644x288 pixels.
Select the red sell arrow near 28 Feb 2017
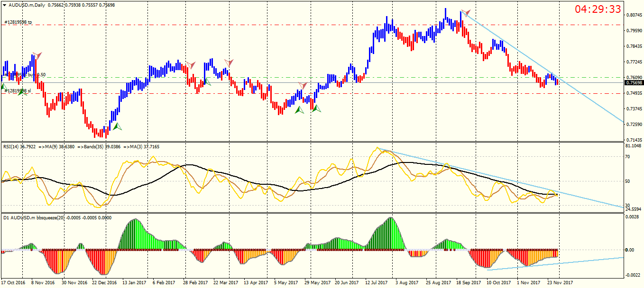[191, 64]
